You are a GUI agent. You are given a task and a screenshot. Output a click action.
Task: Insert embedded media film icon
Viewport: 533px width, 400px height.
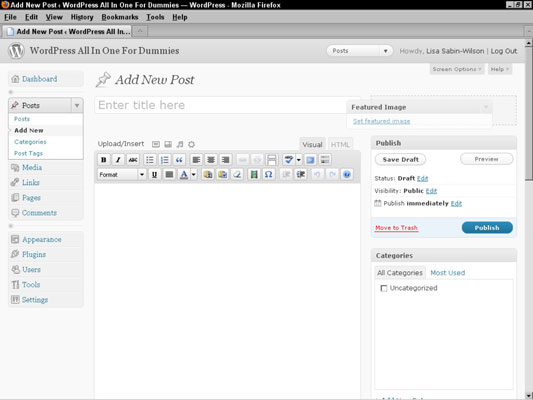pos(254,175)
